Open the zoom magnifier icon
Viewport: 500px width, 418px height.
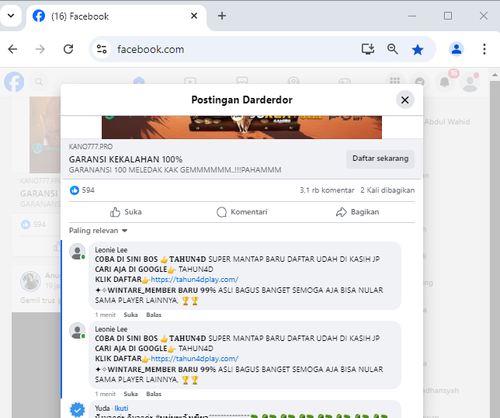(x=393, y=49)
